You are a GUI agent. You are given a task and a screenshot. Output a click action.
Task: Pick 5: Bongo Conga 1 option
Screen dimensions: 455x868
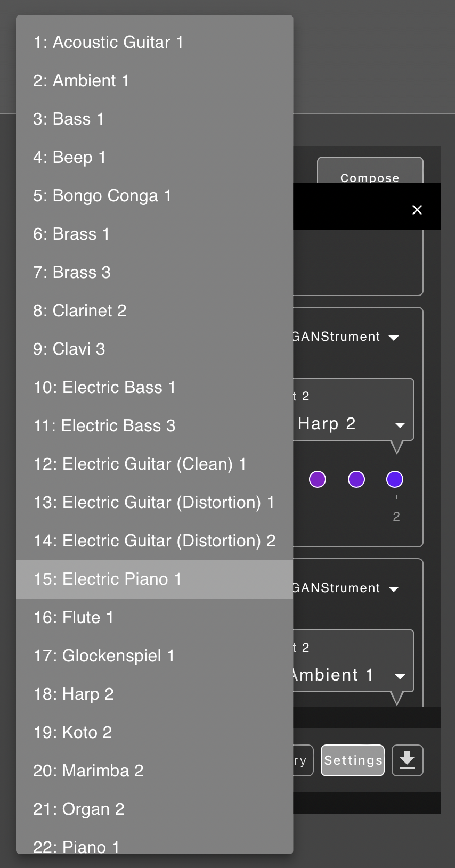[155, 196]
